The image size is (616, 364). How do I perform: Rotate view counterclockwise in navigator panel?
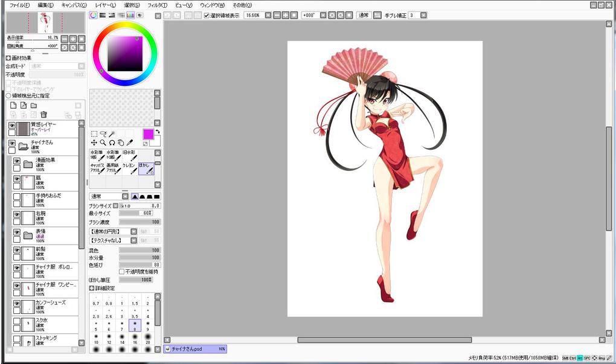coord(65,48)
